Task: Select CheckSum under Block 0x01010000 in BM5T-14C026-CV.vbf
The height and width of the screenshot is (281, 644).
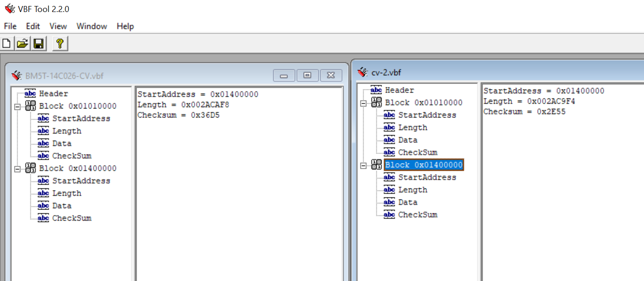Action: [72, 156]
